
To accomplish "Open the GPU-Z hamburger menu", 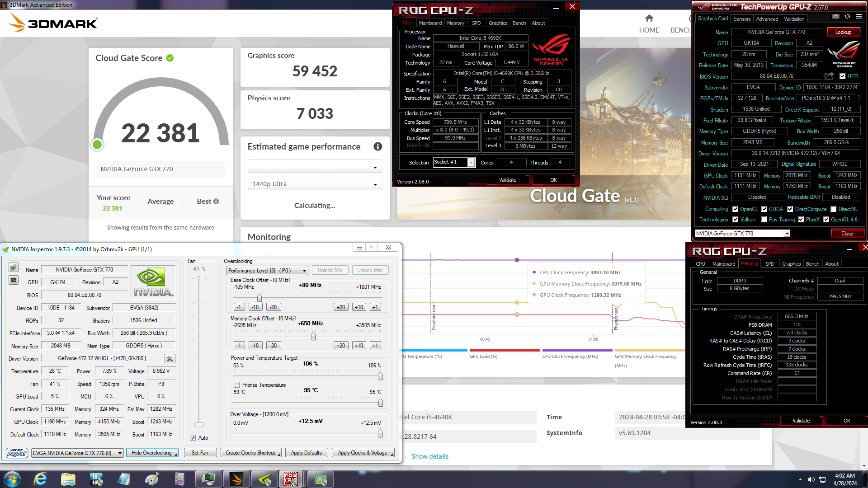I will pyautogui.click(x=859, y=16).
